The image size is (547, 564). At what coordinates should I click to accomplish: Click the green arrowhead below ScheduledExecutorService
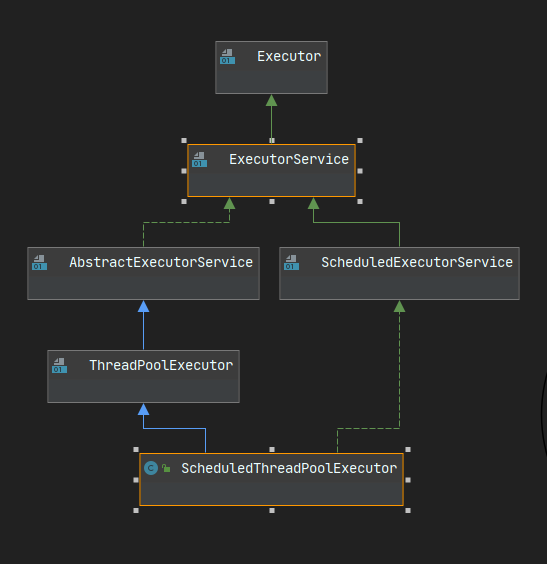[x=400, y=306]
